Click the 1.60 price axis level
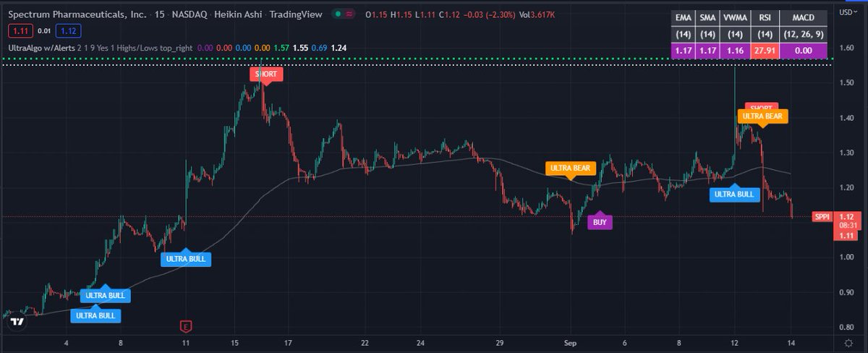The height and width of the screenshot is (353, 868). [x=846, y=48]
